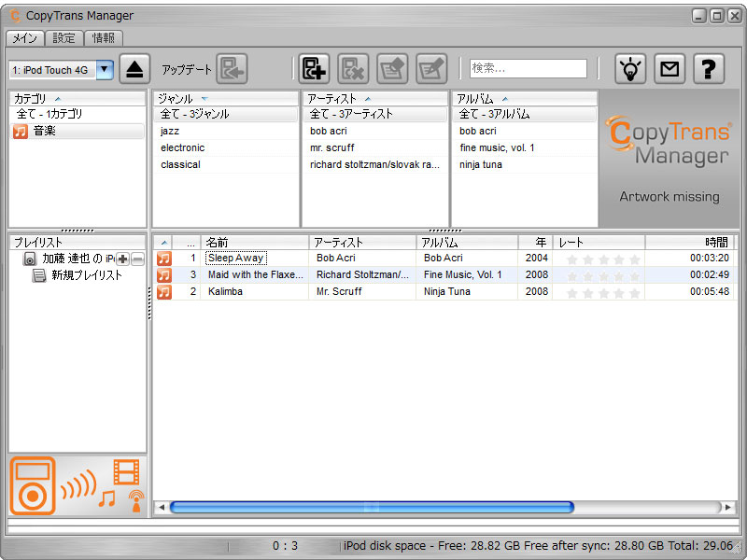Switch to the 情報 tab
The height and width of the screenshot is (560, 747).
[x=104, y=38]
